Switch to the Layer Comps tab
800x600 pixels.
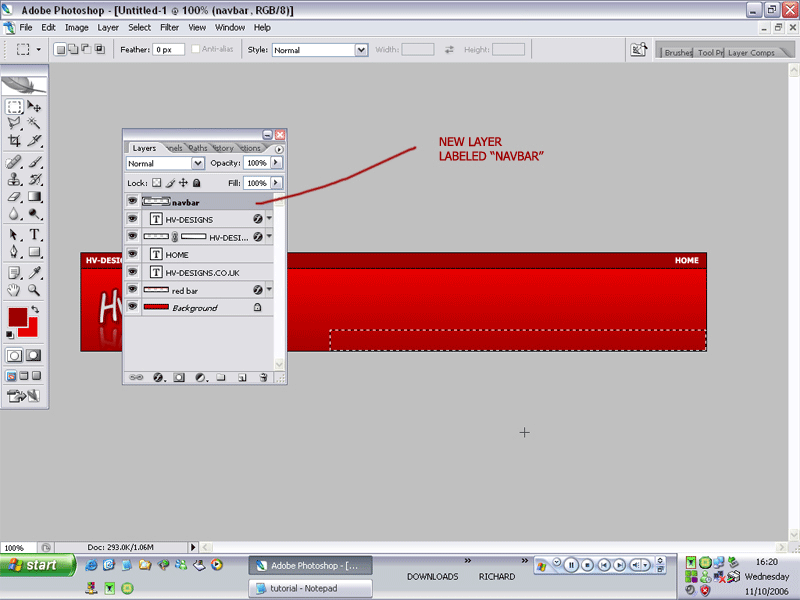pyautogui.click(x=751, y=53)
